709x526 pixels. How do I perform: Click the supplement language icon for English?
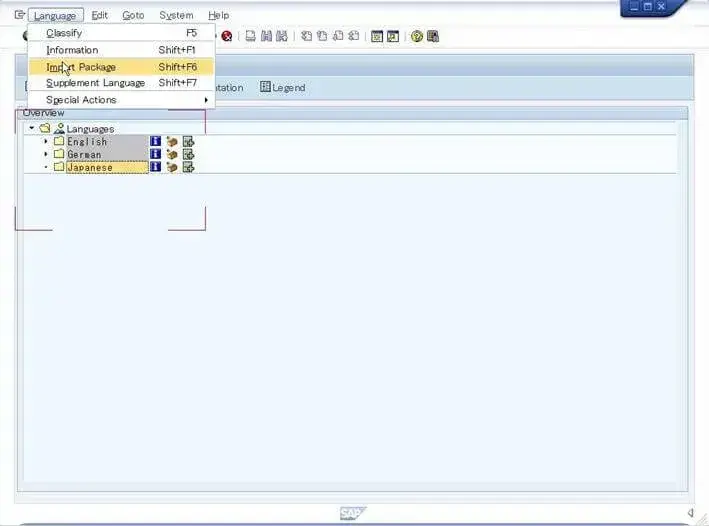pyautogui.click(x=189, y=142)
